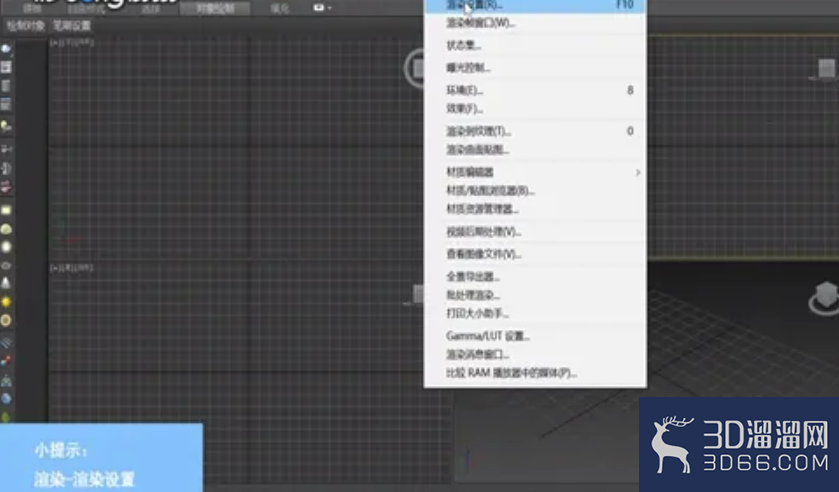
Task: Open 全景导出器 Panorama Exporter
Action: tap(535, 277)
